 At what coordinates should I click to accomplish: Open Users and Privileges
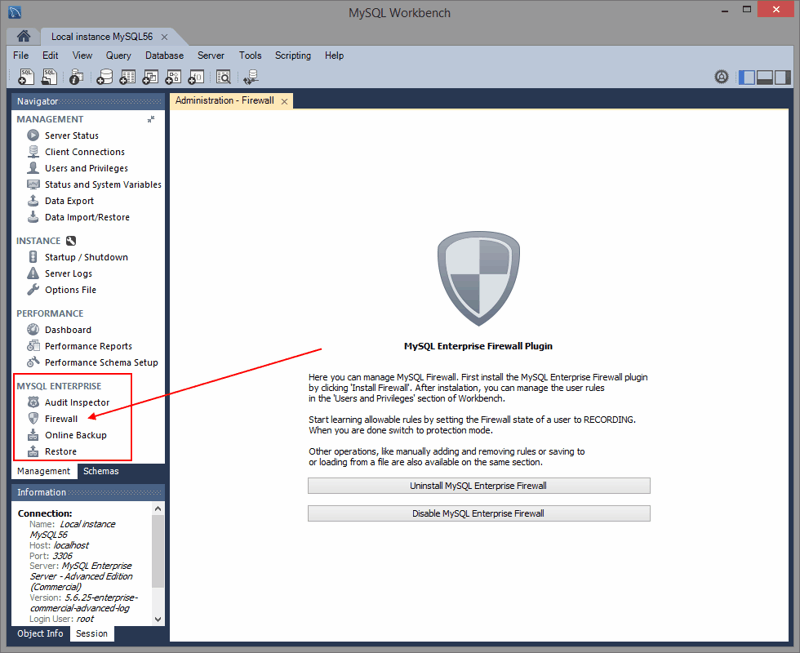pyautogui.click(x=86, y=168)
